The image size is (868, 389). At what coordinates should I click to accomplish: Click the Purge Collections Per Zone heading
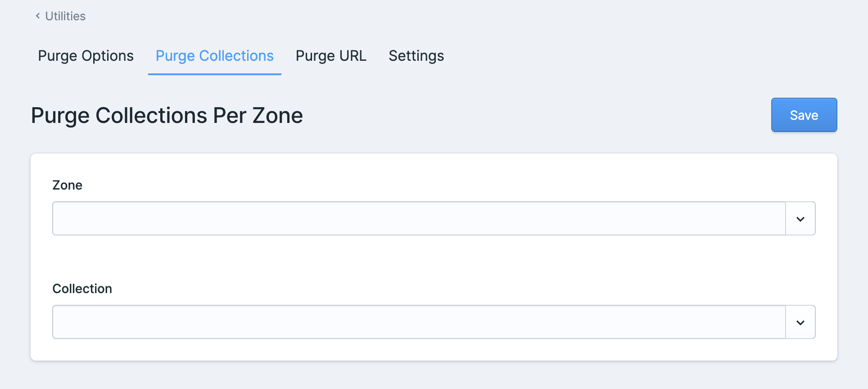[x=167, y=115]
